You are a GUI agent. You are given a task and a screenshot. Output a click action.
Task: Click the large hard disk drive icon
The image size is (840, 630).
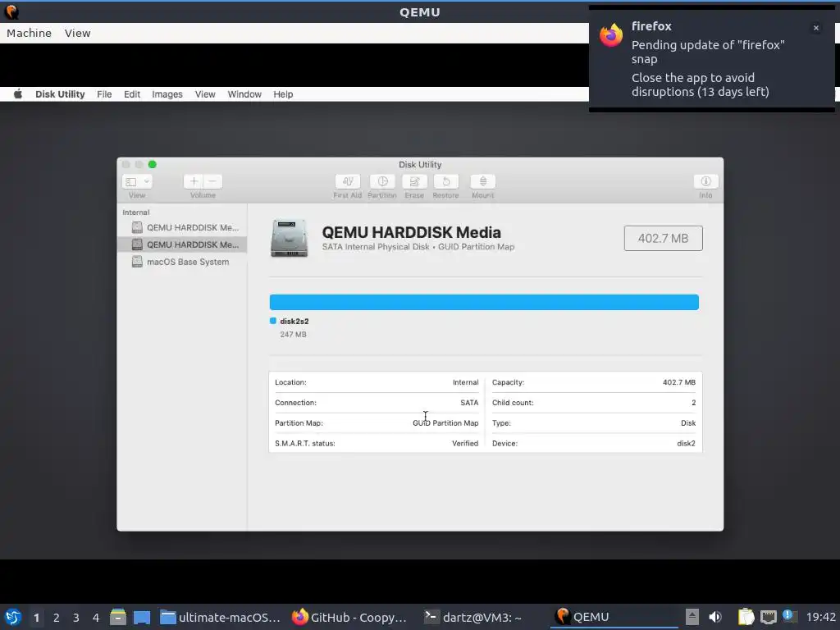[290, 238]
